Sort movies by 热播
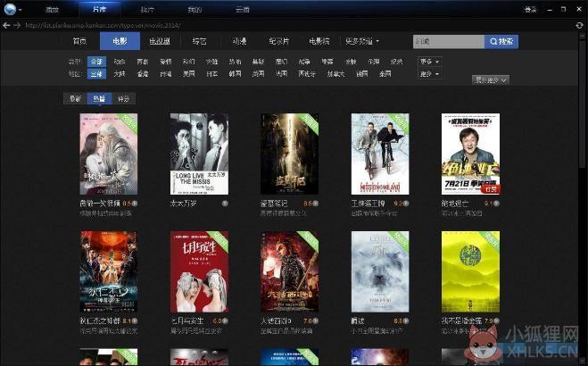588x366 pixels. (99, 98)
